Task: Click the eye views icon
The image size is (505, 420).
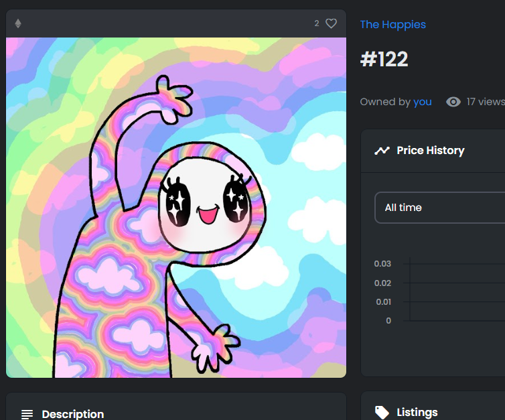Action: 453,102
